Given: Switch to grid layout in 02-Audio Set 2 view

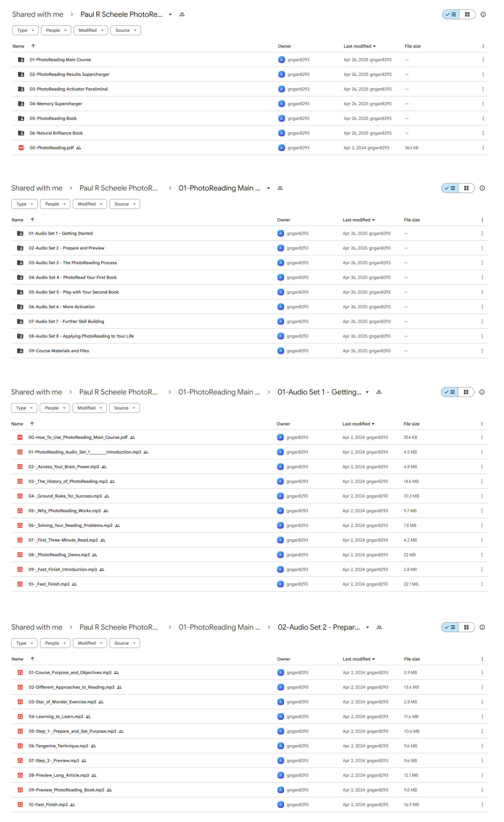Looking at the screenshot, I should pyautogui.click(x=466, y=627).
